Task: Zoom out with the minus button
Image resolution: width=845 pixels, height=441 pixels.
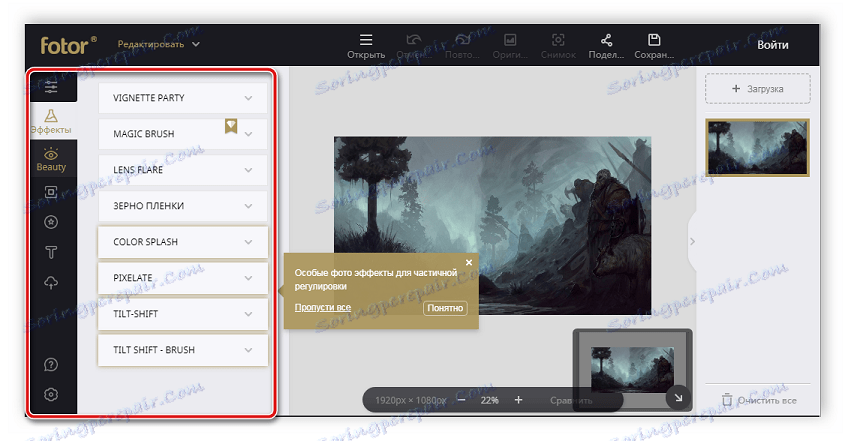Action: pyautogui.click(x=462, y=400)
